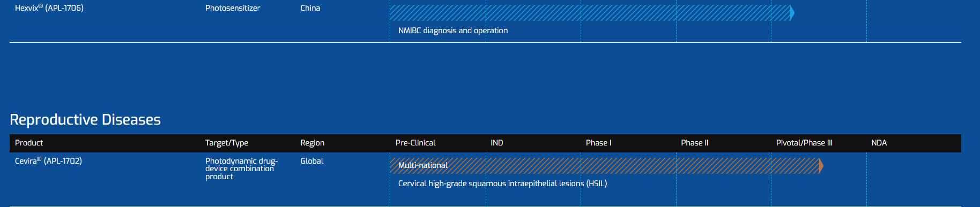Select the Phase II column header
The image size is (980, 207).
point(695,143)
